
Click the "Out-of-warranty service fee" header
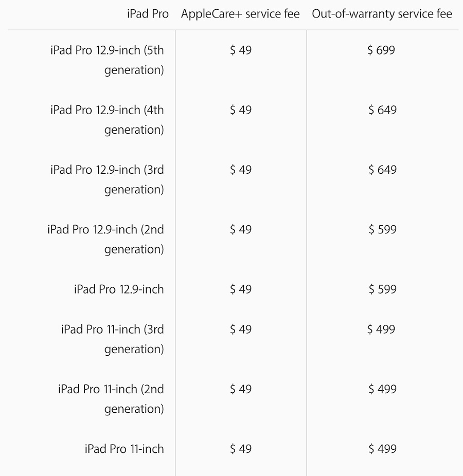coord(382,14)
